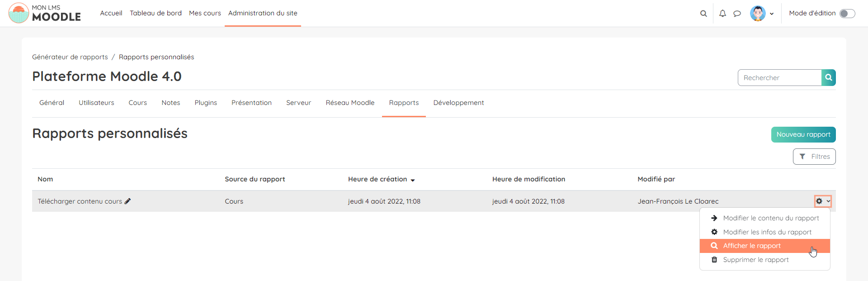Open the search magnifier in the top bar
The image size is (868, 281).
703,14
